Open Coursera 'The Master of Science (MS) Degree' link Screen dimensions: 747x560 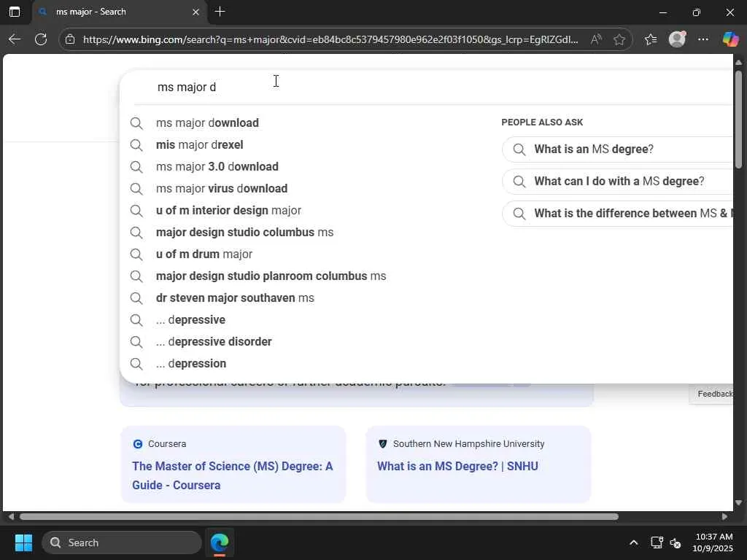(233, 475)
